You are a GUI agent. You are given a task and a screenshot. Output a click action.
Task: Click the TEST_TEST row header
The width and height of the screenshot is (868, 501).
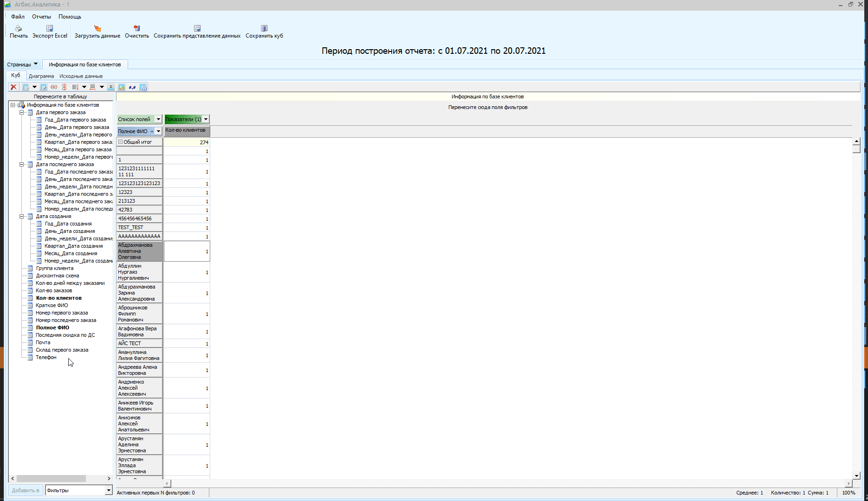coord(139,227)
